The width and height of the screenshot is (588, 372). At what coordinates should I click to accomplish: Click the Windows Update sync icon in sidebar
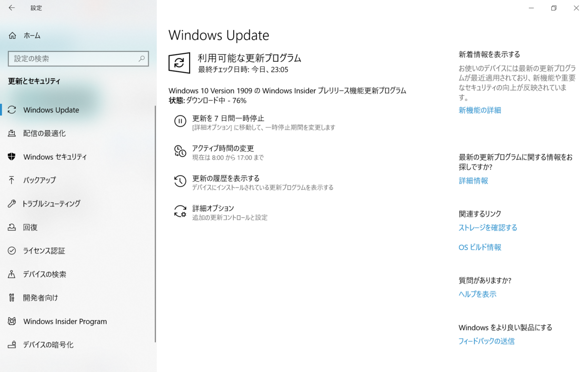(x=12, y=110)
